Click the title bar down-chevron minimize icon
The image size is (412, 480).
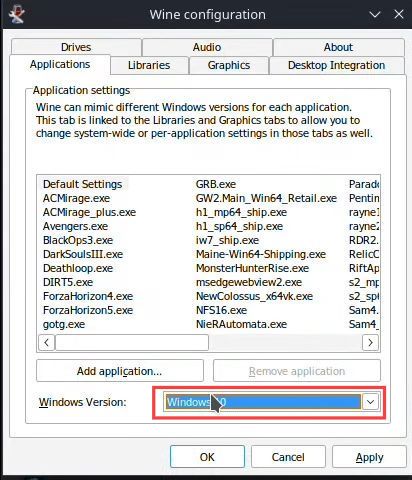pyautogui.click(x=375, y=14)
